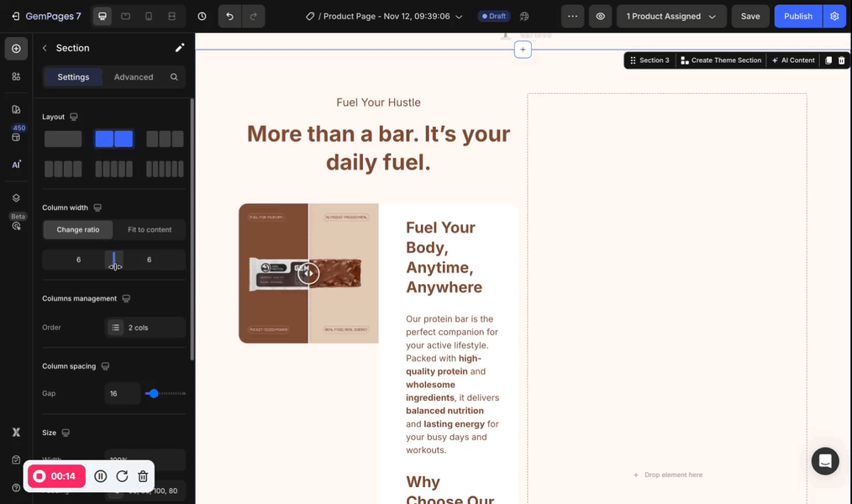
Task: Select the single-column layout option
Action: (63, 139)
